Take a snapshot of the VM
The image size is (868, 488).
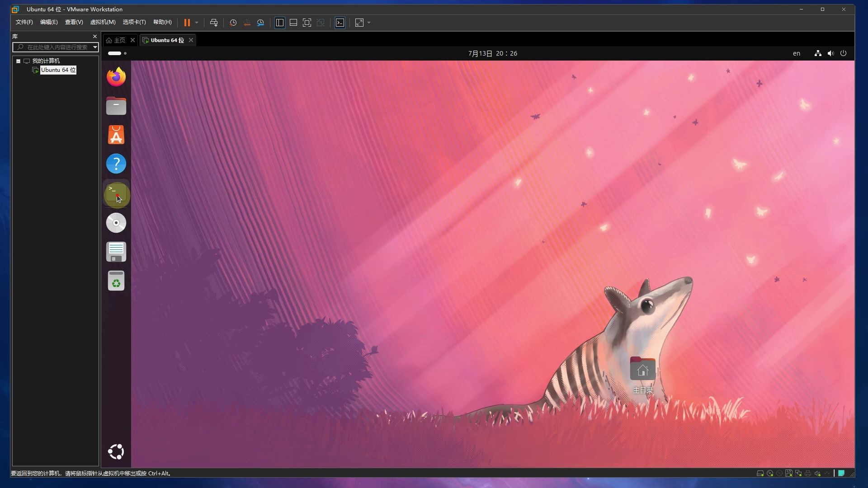[x=233, y=23]
